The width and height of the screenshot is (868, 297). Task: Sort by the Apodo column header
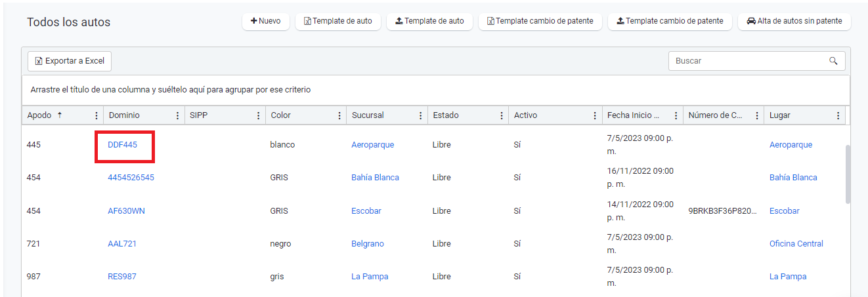(x=39, y=115)
